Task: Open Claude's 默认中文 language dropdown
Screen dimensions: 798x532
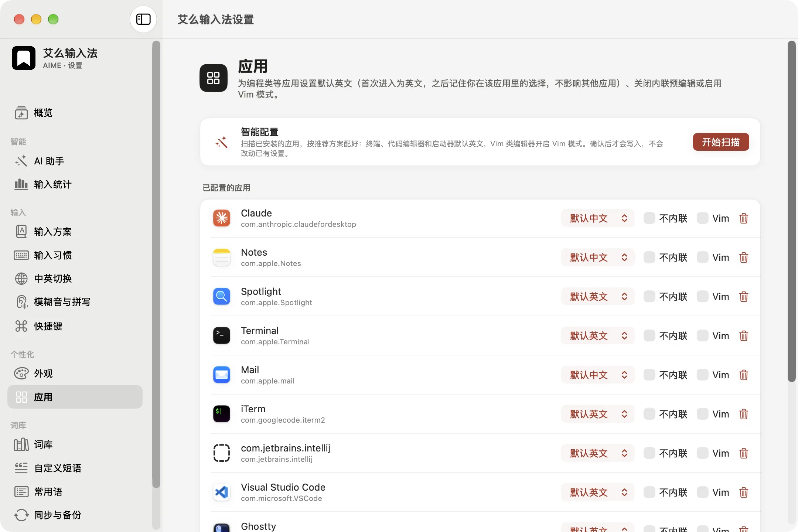Action: pyautogui.click(x=598, y=218)
